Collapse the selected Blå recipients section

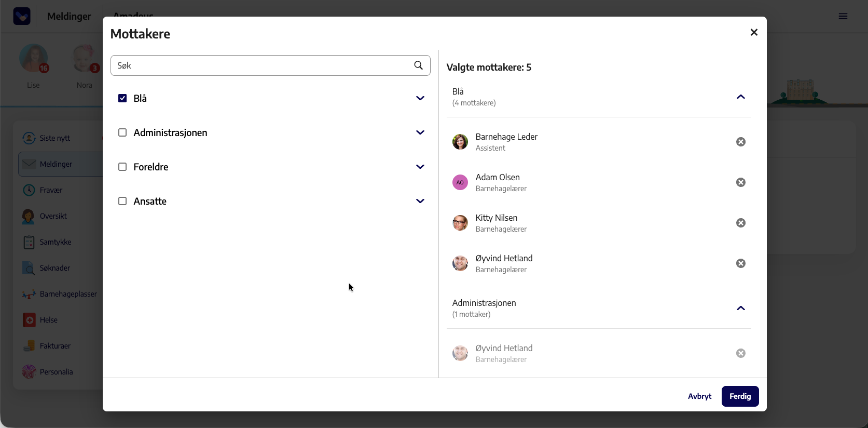pos(741,97)
